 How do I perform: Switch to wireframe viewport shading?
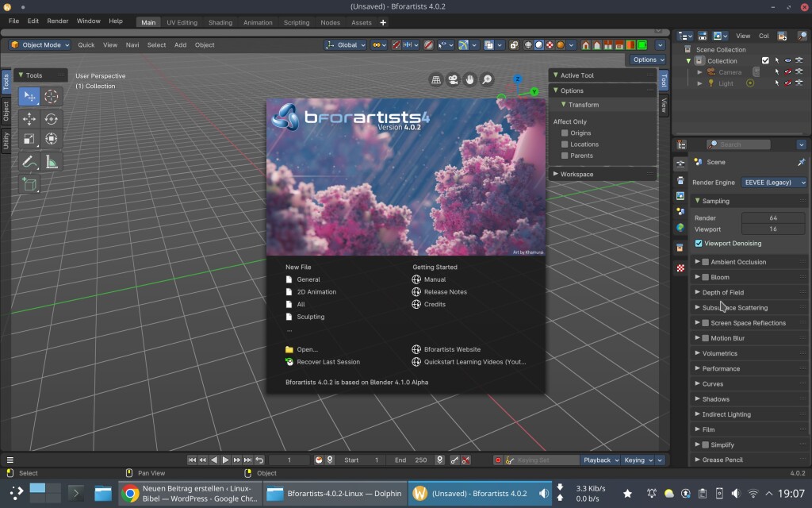[527, 45]
